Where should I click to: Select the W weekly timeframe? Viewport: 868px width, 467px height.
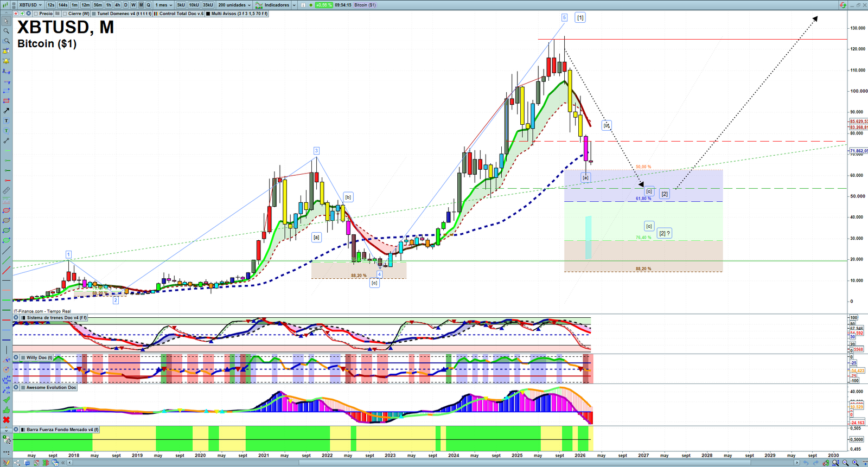(x=133, y=5)
